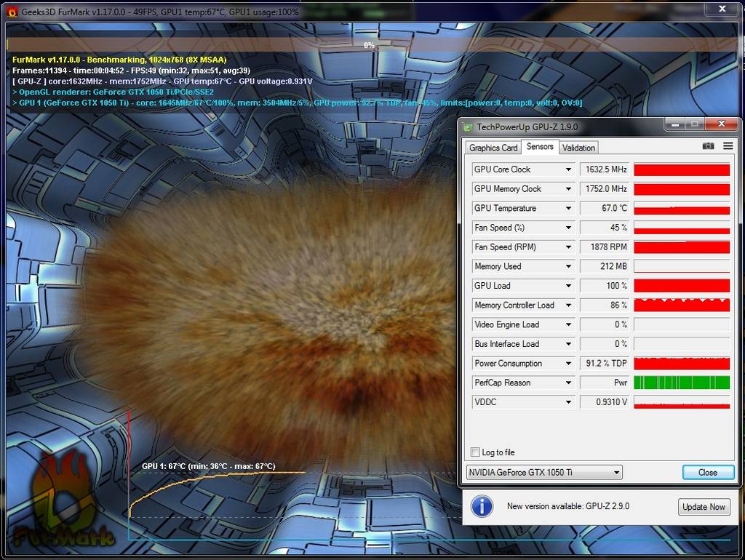The width and height of the screenshot is (745, 560).
Task: Open the Fan Speed (RPM) sensor dropdown
Action: pos(568,247)
